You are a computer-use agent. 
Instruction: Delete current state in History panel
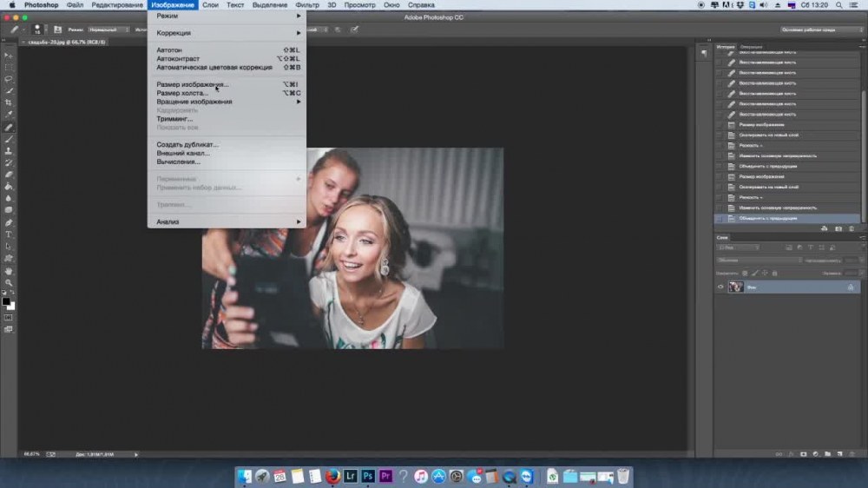tap(852, 228)
